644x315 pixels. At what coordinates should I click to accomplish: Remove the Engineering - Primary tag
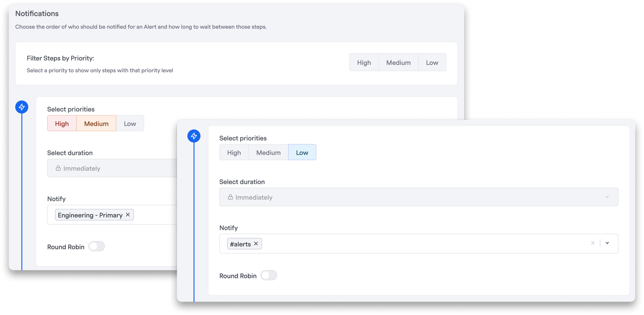(128, 215)
